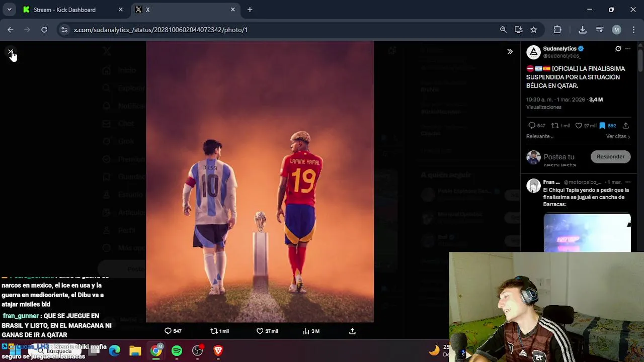Open the Chrome profile avatar M
Viewport: 644px width, 362px height.
616,30
